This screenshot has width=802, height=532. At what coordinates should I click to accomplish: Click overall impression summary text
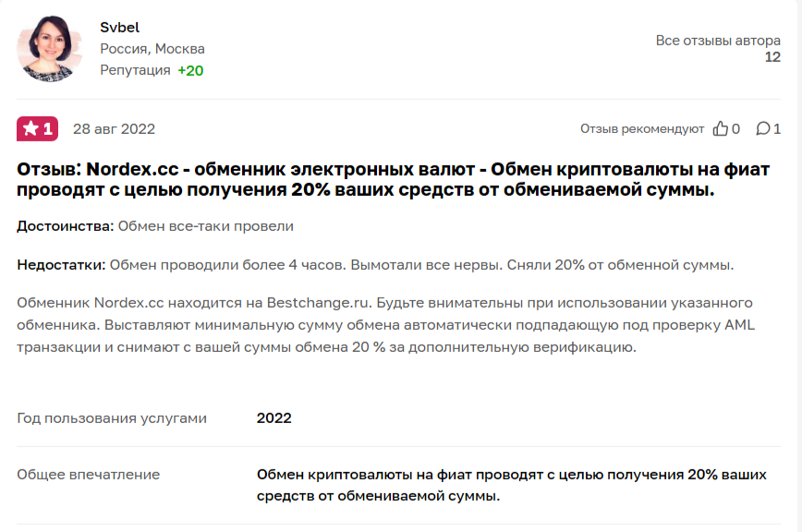pos(512,485)
